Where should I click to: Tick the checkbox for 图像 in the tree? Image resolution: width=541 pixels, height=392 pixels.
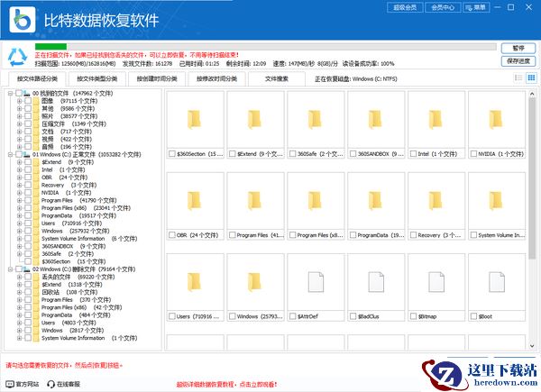[28, 101]
